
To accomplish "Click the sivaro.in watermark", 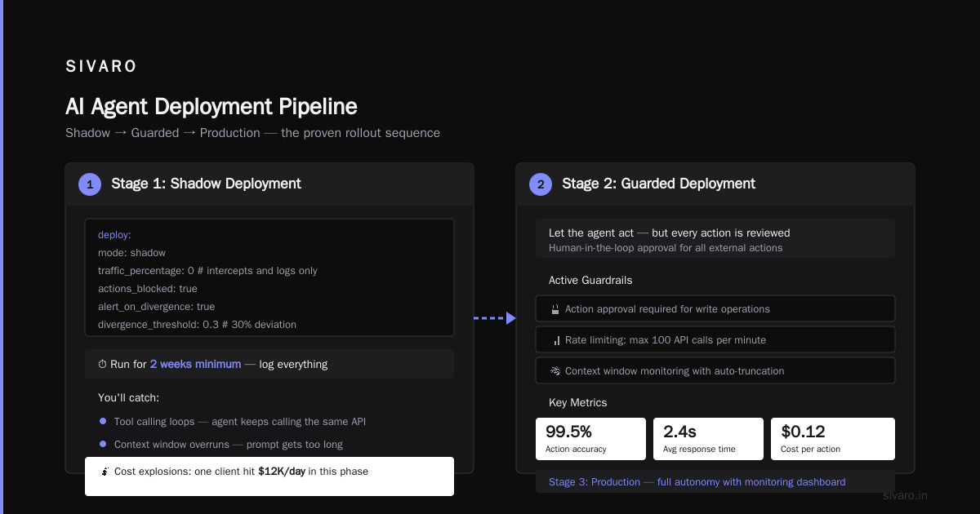I will [x=906, y=495].
